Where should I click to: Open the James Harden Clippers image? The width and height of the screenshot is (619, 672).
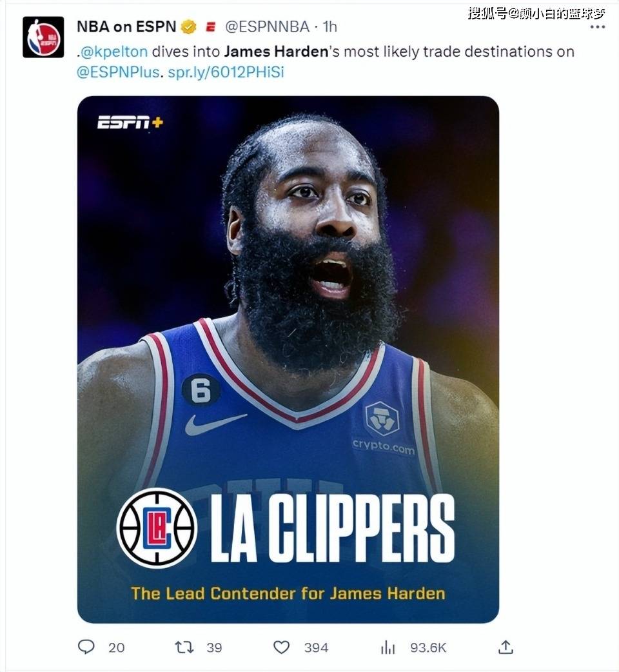(288, 360)
